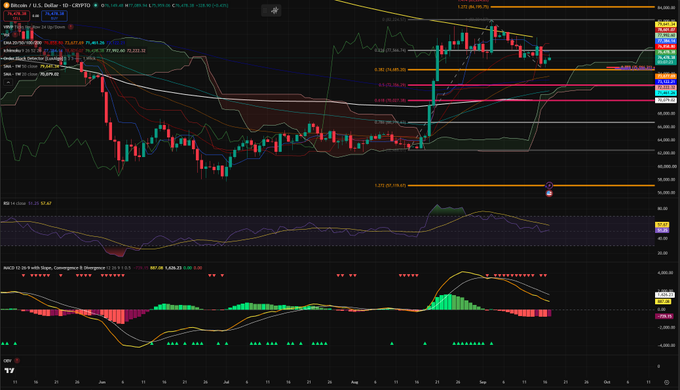
Task: Click the red SELL price button
Action: (x=16, y=16)
